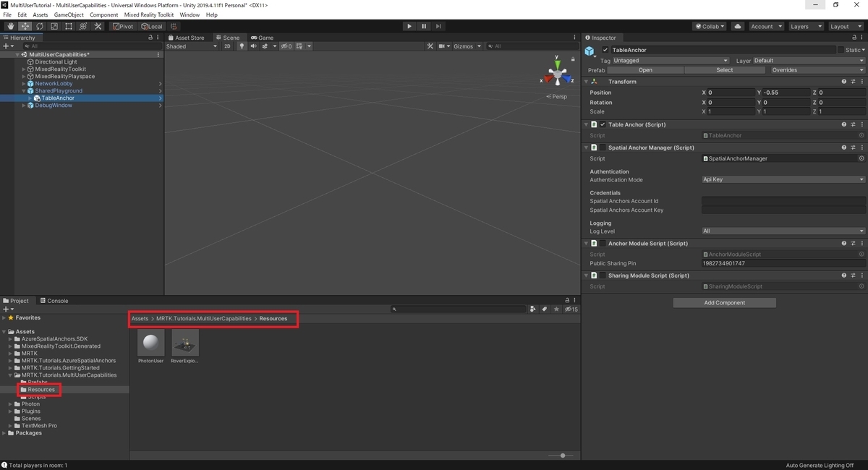
Task: Open the Tag dropdown showing Untagged
Action: (671, 61)
